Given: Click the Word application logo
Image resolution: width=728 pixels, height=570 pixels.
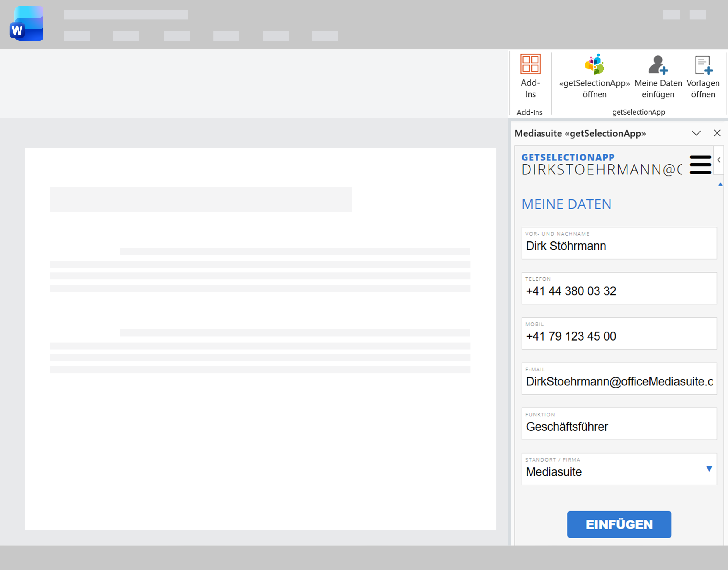Looking at the screenshot, I should point(26,23).
